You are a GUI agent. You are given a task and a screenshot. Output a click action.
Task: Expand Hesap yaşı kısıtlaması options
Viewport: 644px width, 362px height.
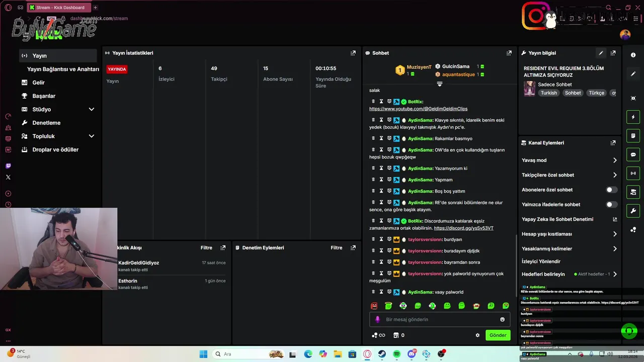click(569, 234)
